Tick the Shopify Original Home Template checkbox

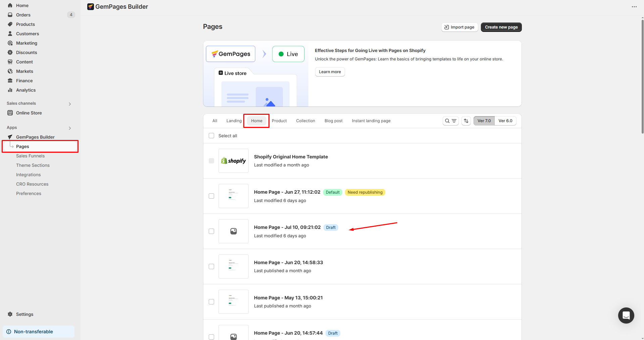coord(211,161)
